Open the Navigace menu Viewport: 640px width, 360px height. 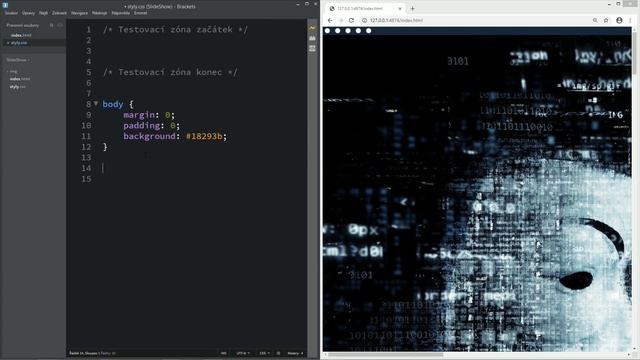click(x=79, y=13)
